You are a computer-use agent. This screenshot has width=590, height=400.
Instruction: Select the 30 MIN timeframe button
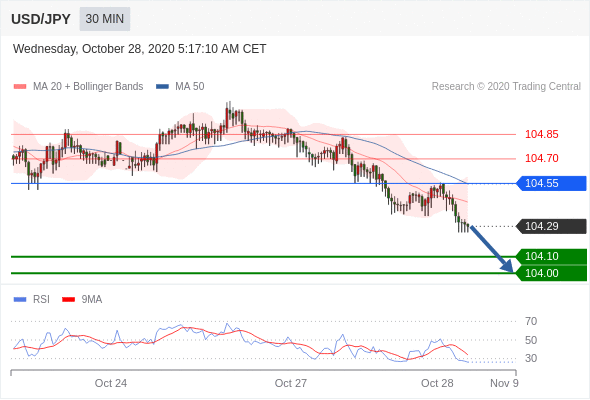pyautogui.click(x=105, y=19)
